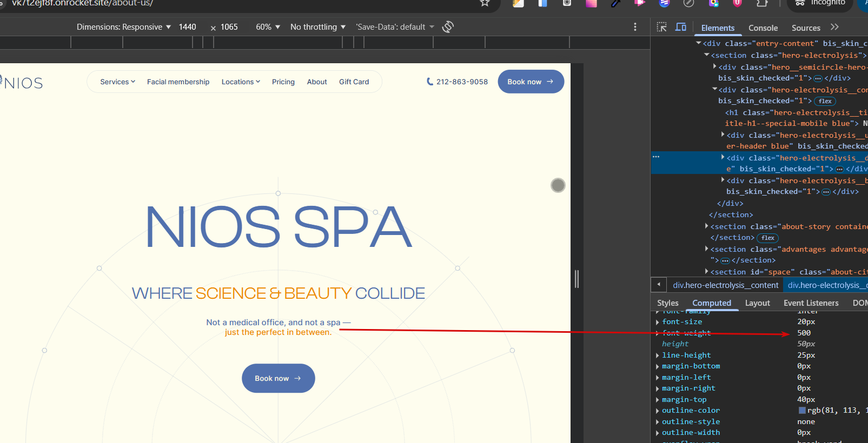868x443 pixels.
Task: Switch to the Styles tab
Action: (x=667, y=303)
